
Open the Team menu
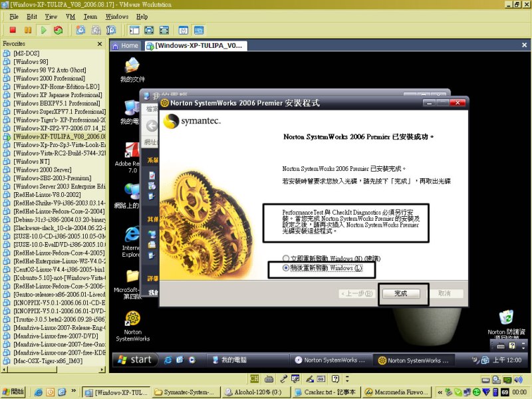(90, 17)
